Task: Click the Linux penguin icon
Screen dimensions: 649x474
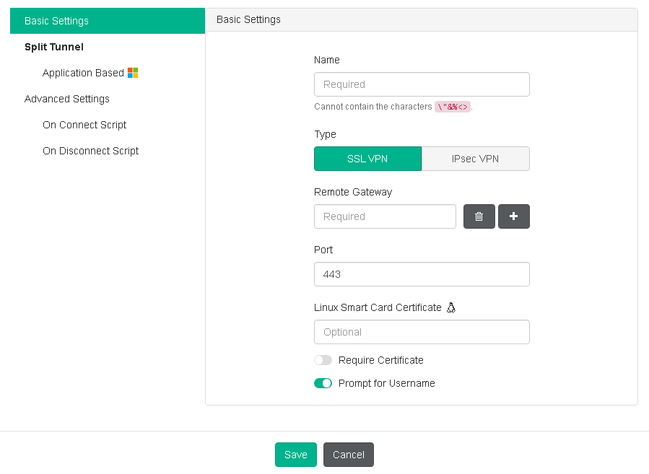Action: click(451, 307)
